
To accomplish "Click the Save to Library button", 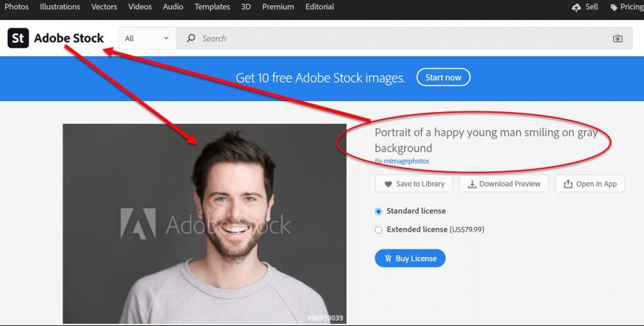I will (x=414, y=184).
